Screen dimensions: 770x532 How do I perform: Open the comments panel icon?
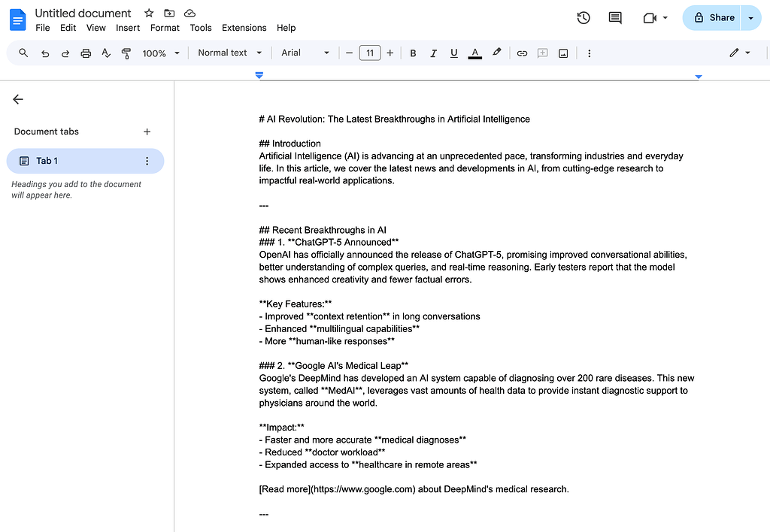pyautogui.click(x=614, y=17)
